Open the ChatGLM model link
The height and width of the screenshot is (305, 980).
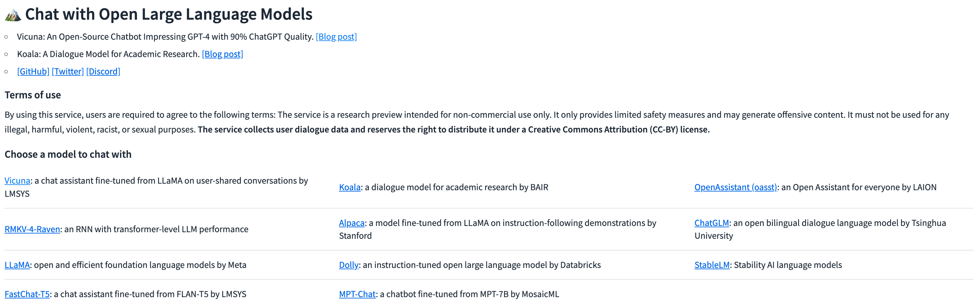pyautogui.click(x=712, y=223)
